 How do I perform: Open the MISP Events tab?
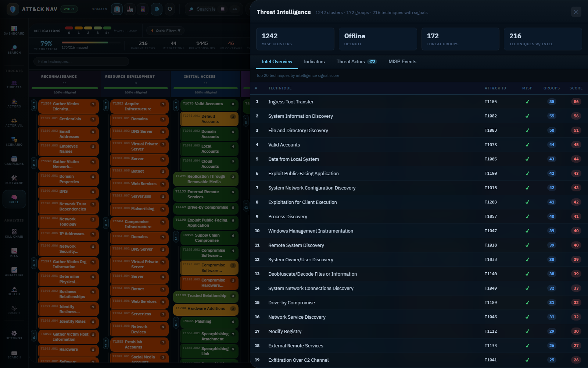pyautogui.click(x=402, y=61)
